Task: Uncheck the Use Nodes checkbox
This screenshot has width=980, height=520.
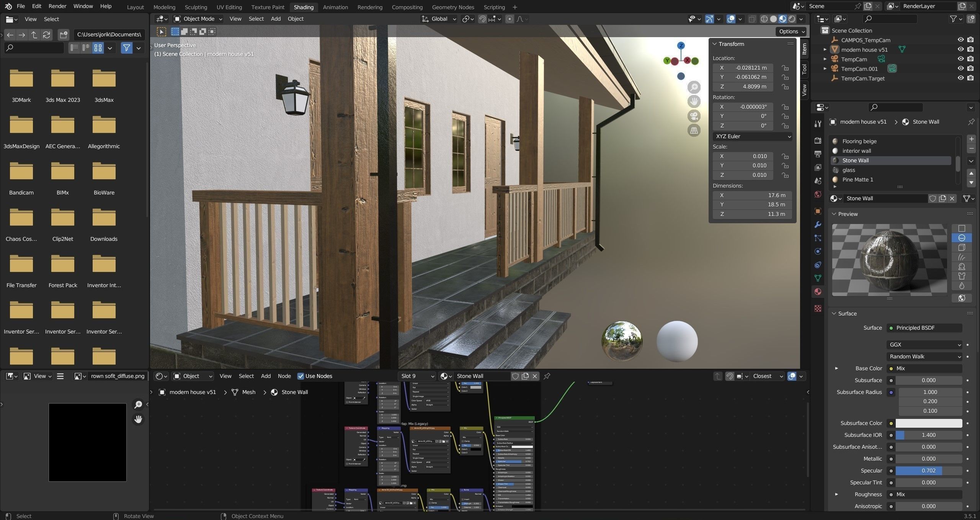Action: click(301, 376)
